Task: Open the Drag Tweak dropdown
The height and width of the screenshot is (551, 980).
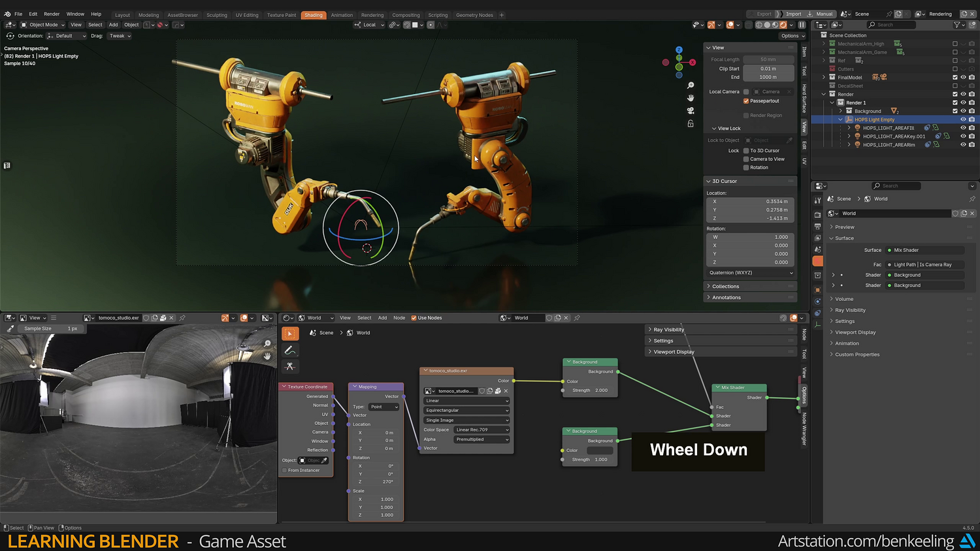Action: [x=120, y=36]
